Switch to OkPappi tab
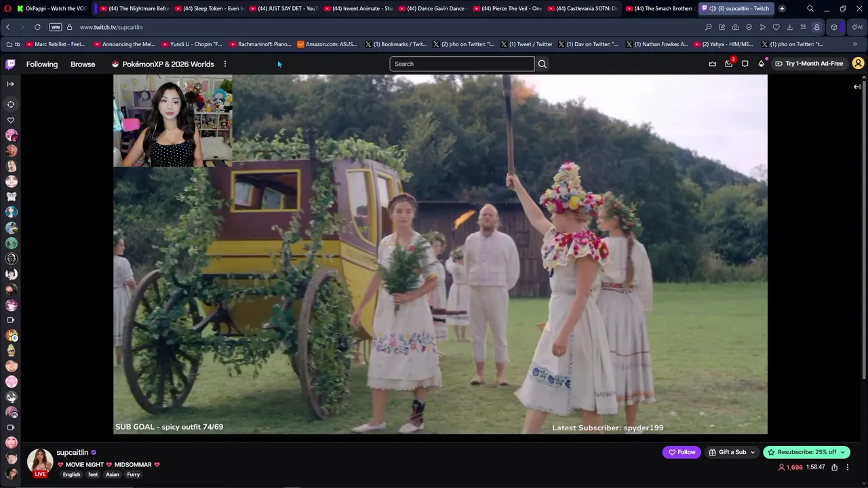The image size is (868, 488). (x=53, y=8)
